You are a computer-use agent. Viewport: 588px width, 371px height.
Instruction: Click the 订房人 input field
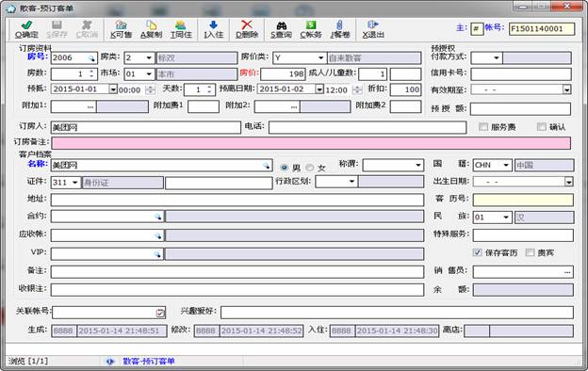coord(145,127)
